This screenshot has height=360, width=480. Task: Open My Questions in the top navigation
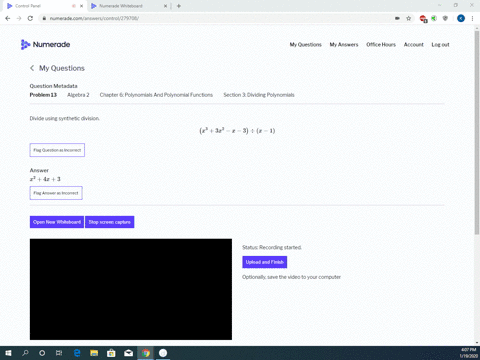(305, 44)
